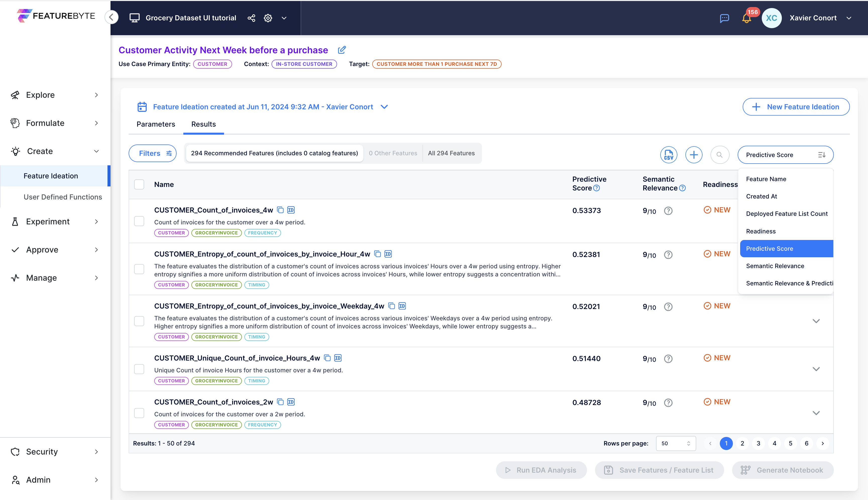Open the Xavier Conort user menu
868x500 pixels.
[849, 18]
